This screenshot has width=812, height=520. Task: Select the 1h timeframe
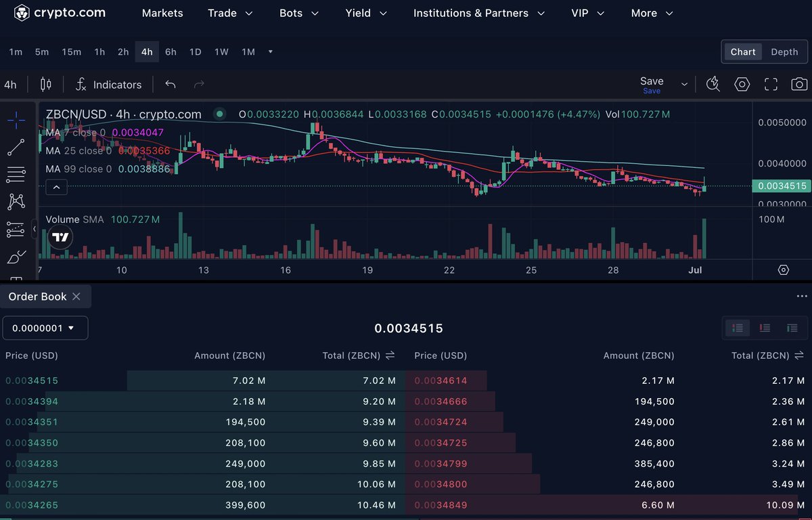[x=99, y=51]
